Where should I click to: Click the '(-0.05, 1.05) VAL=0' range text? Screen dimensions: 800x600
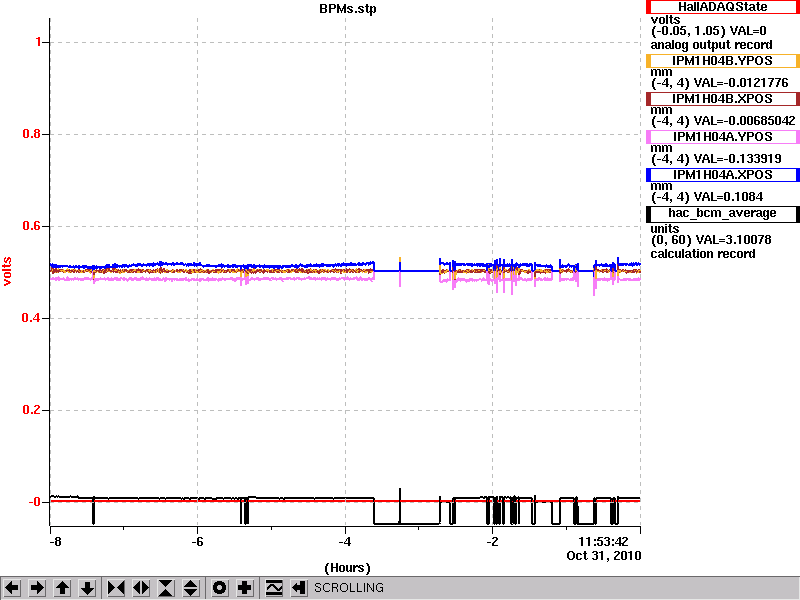[708, 31]
